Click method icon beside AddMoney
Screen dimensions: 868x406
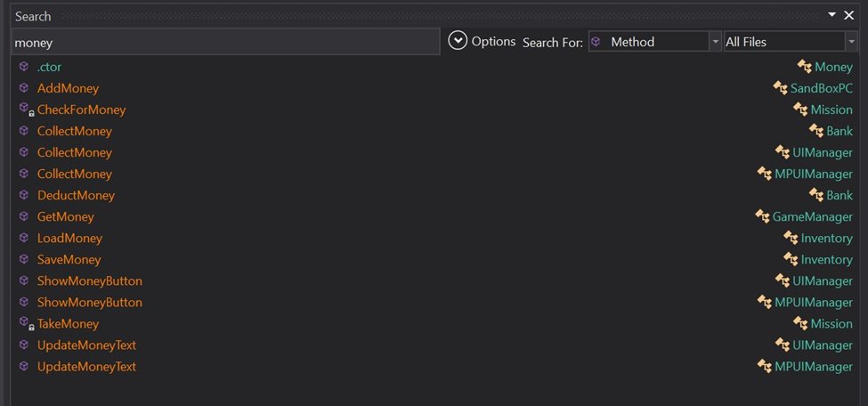[x=23, y=88]
